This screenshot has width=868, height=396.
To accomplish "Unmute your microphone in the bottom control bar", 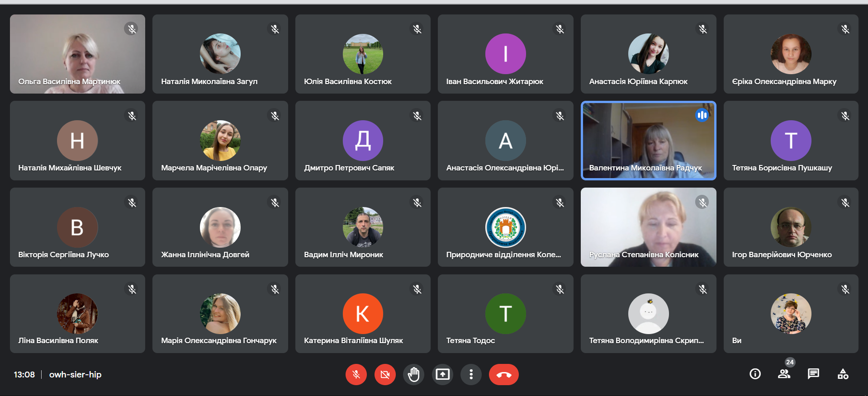I will point(356,374).
